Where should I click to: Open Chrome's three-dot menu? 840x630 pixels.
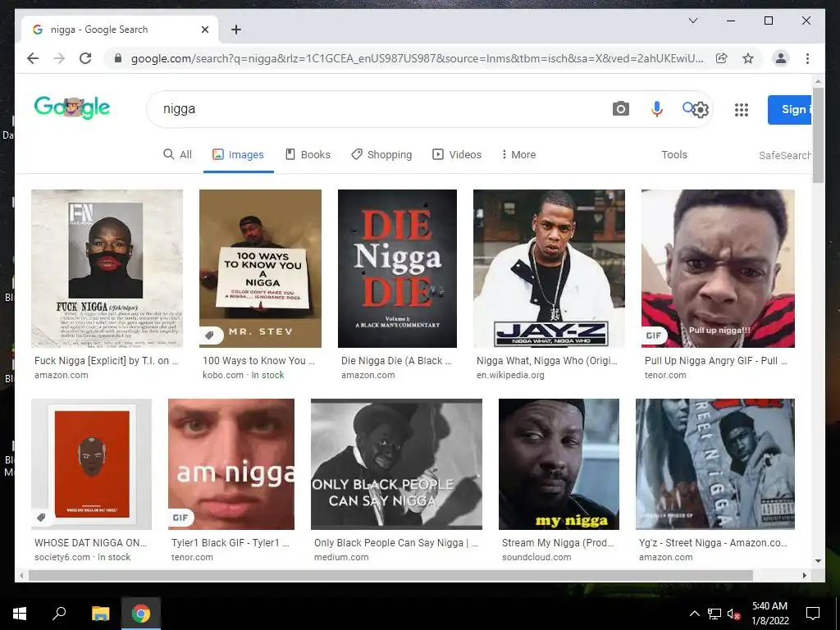pyautogui.click(x=807, y=58)
